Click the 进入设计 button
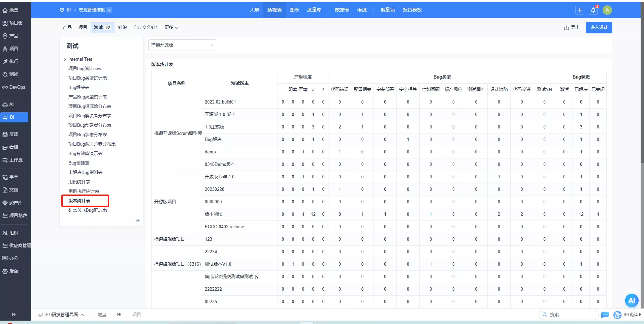This screenshot has height=324, width=644. [599, 28]
